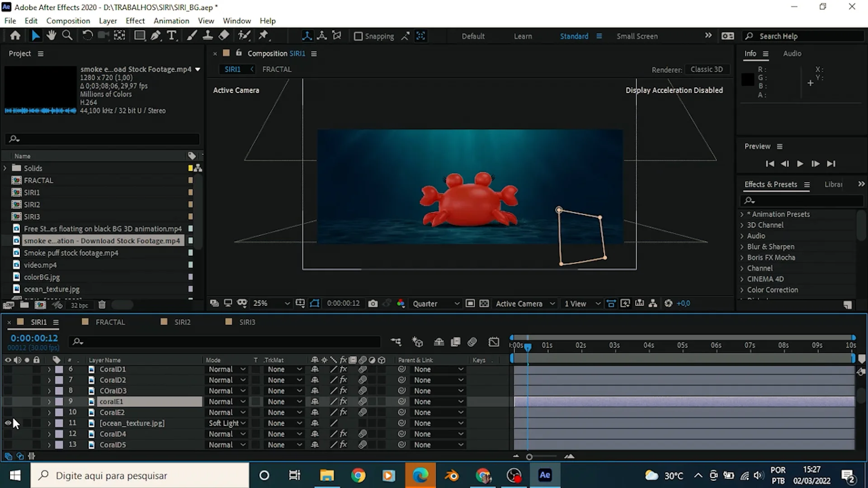Enable Snapping in the toolbar

click(x=359, y=36)
